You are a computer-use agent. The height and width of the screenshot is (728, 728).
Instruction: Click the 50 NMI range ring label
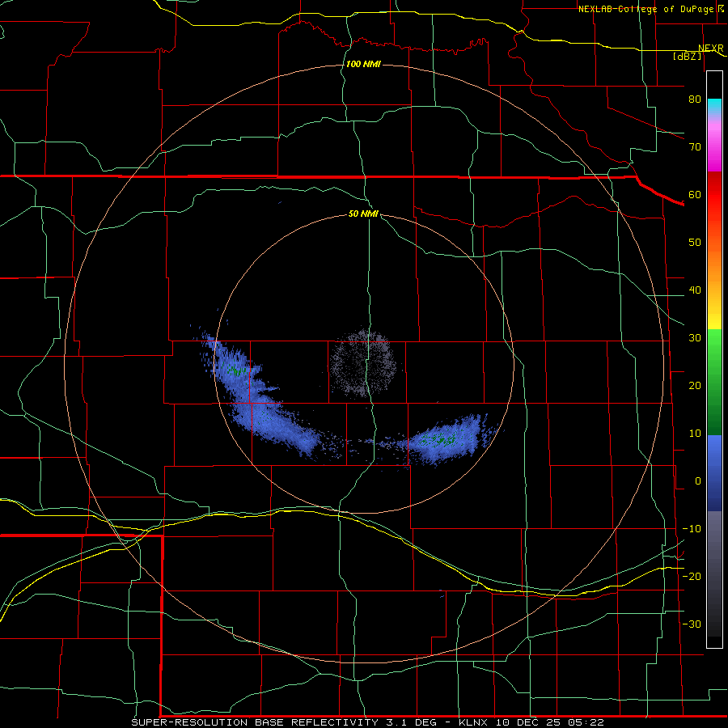[363, 214]
